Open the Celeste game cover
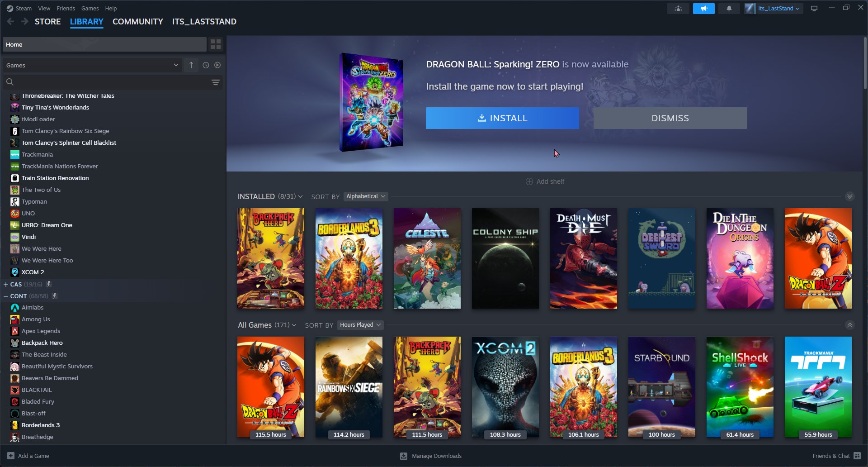 [427, 258]
